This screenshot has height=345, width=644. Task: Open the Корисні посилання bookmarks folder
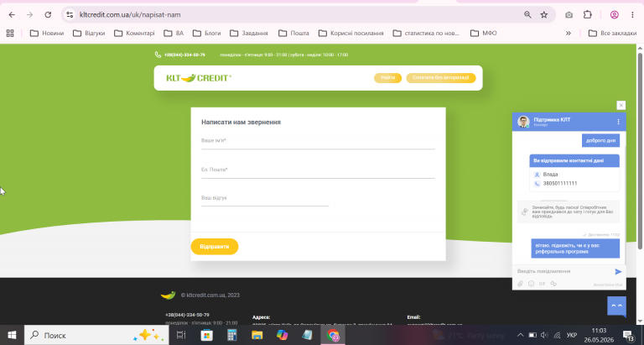tap(351, 34)
